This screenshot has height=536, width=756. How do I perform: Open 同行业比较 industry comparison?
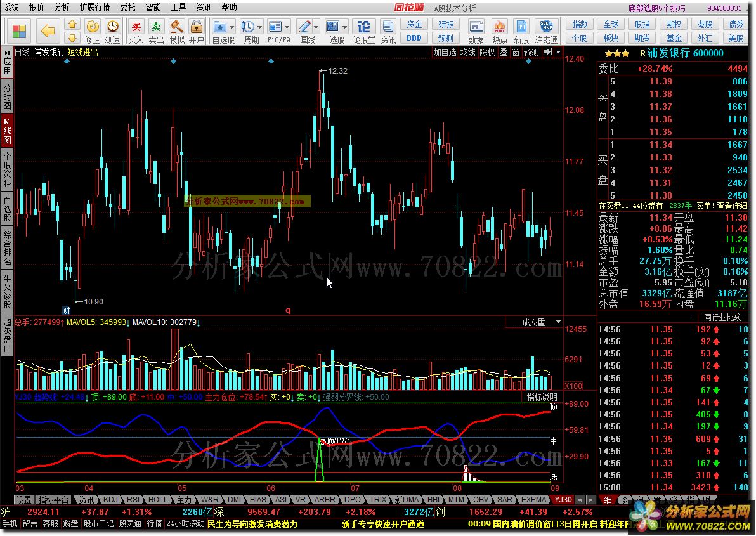pyautogui.click(x=723, y=317)
